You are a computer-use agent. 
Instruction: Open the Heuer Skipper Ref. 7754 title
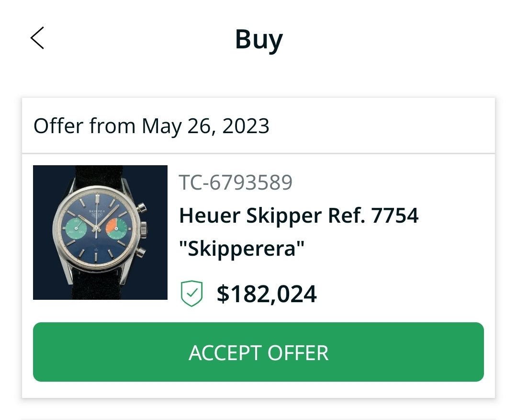299,216
